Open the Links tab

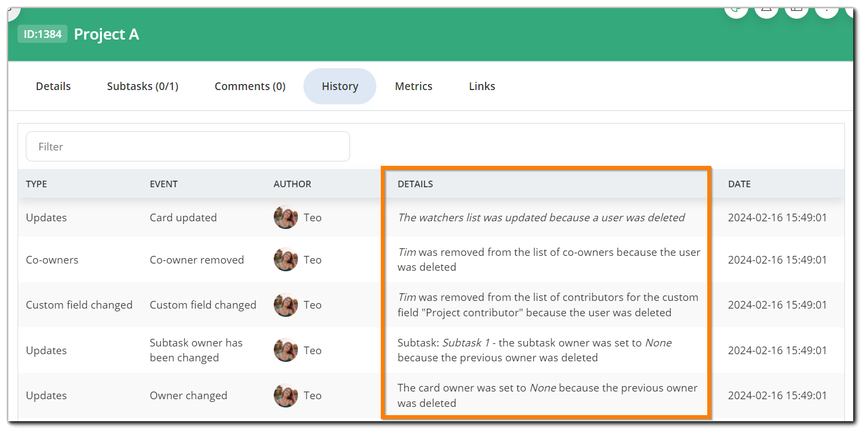point(482,86)
